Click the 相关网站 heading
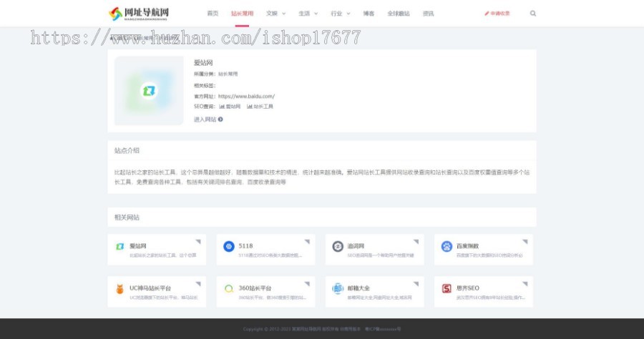Screen dimensions: 644x339 (x=127, y=217)
